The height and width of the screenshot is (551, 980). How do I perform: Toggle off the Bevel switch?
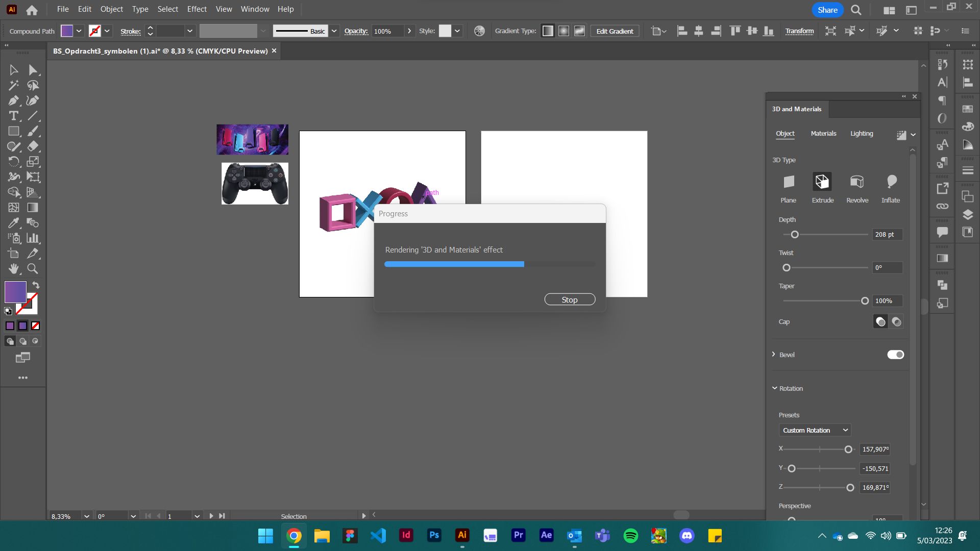(x=895, y=354)
